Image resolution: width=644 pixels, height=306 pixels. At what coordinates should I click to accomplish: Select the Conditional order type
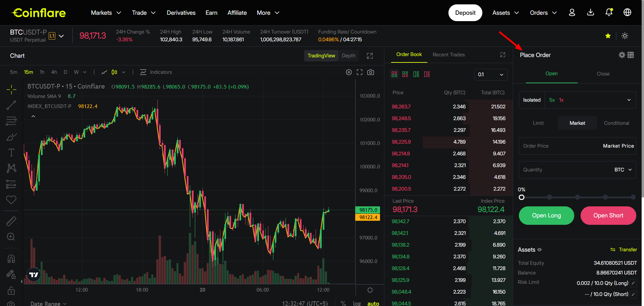pyautogui.click(x=616, y=123)
